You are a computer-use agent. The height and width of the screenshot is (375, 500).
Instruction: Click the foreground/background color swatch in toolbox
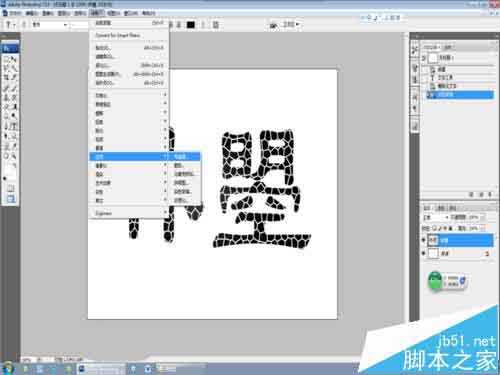click(x=9, y=171)
